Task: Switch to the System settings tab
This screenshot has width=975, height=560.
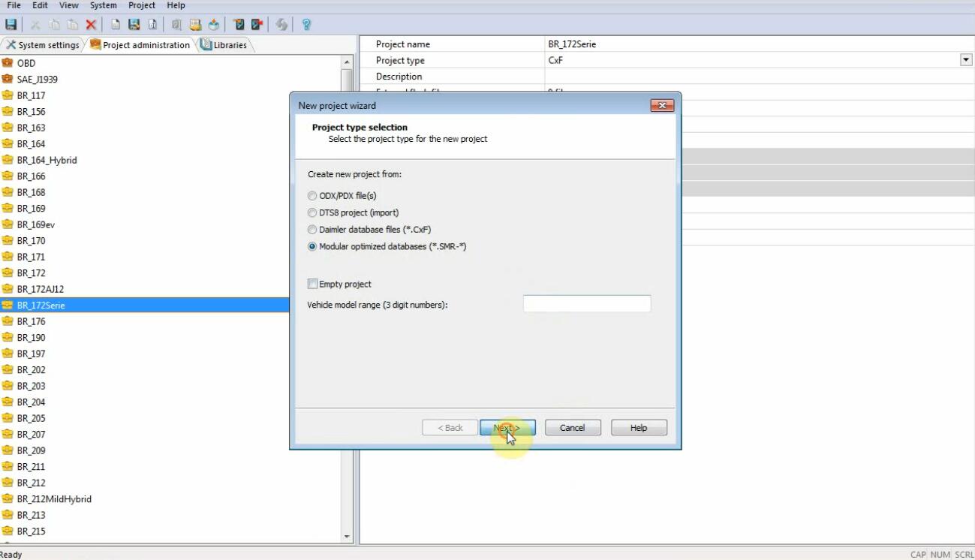Action: [43, 45]
